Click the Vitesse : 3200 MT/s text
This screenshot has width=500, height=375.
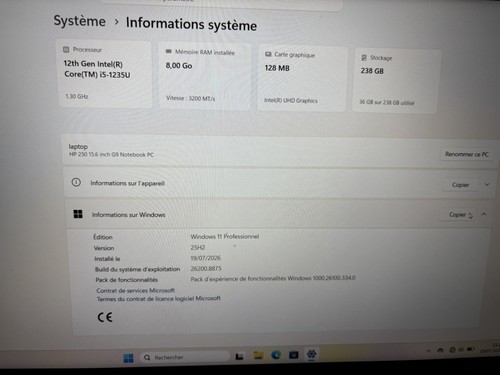point(191,98)
